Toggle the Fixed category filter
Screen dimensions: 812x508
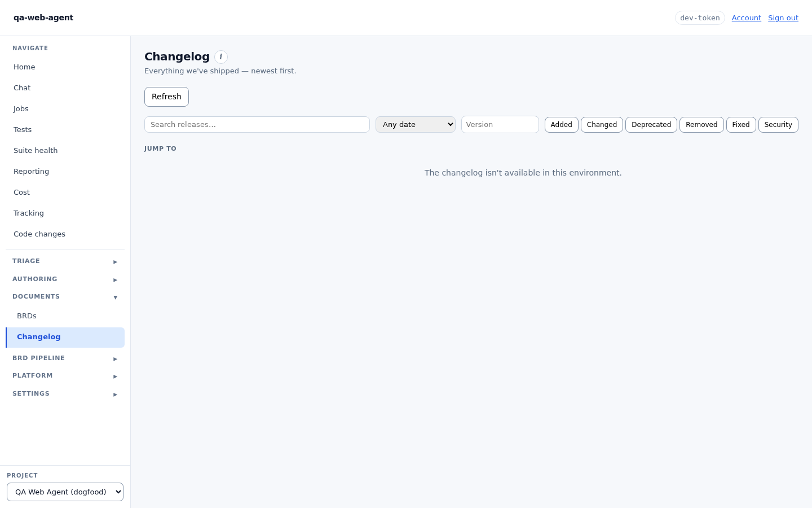(741, 125)
